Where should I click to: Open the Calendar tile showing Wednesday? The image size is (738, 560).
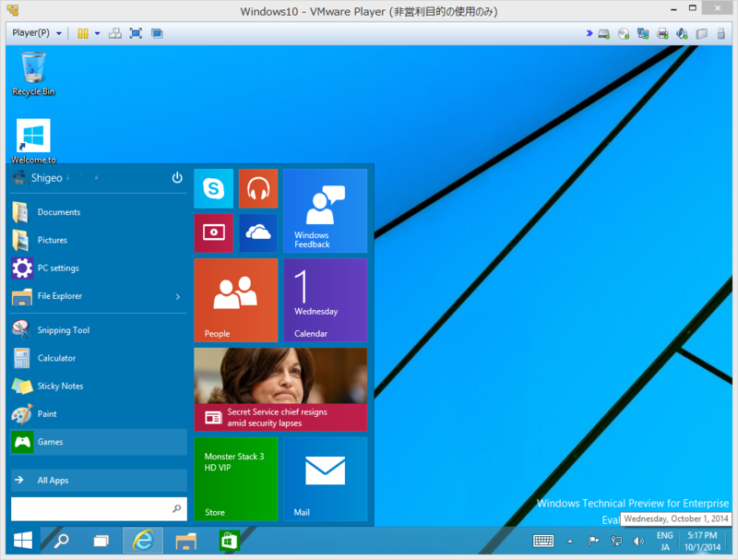point(326,300)
